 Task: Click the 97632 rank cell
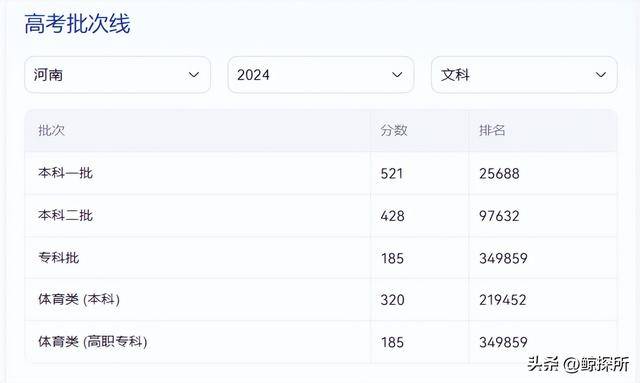(x=499, y=216)
